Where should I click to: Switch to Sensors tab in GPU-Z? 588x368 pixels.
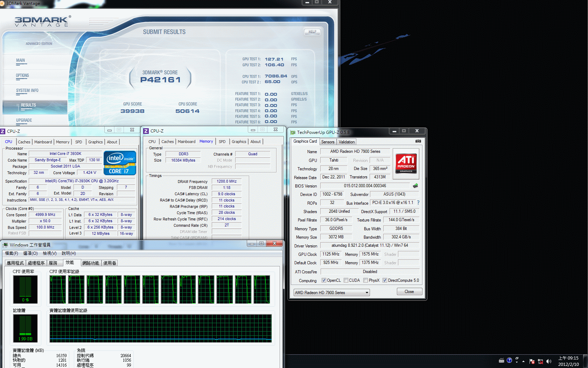pos(328,142)
